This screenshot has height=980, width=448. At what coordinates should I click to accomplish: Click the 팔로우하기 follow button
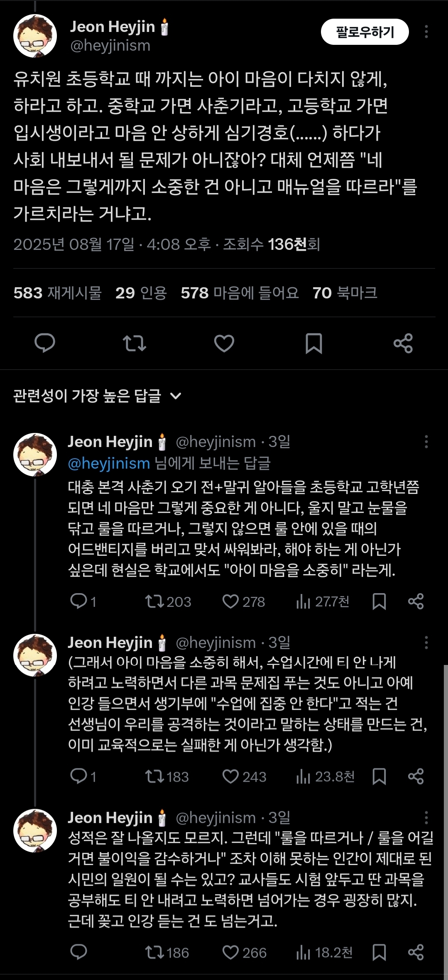pyautogui.click(x=365, y=32)
